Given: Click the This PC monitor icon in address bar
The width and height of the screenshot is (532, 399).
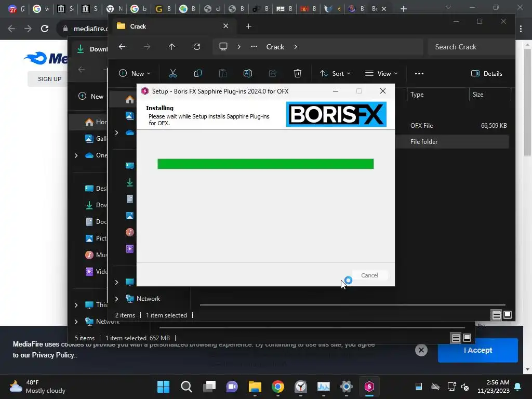Looking at the screenshot, I should [x=223, y=47].
